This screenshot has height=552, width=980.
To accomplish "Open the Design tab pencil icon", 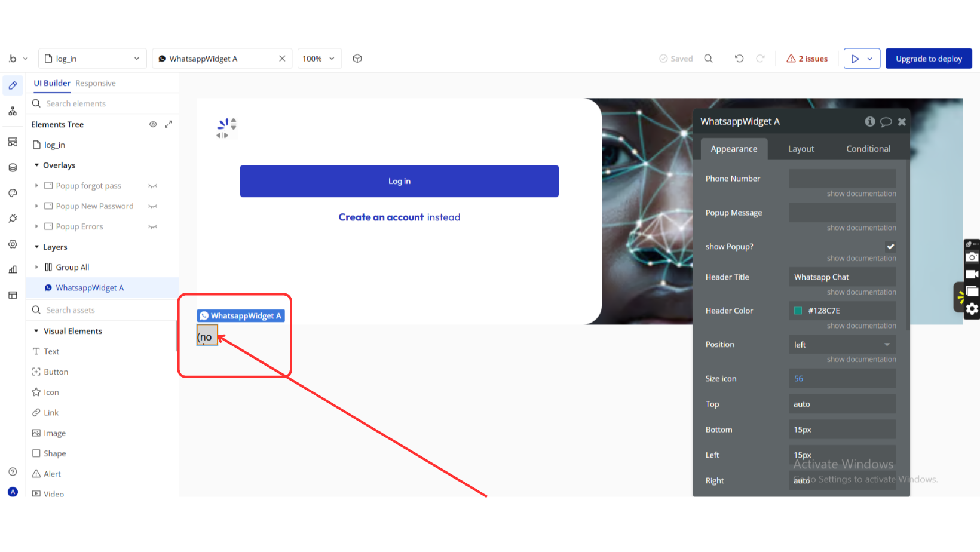I will [13, 85].
